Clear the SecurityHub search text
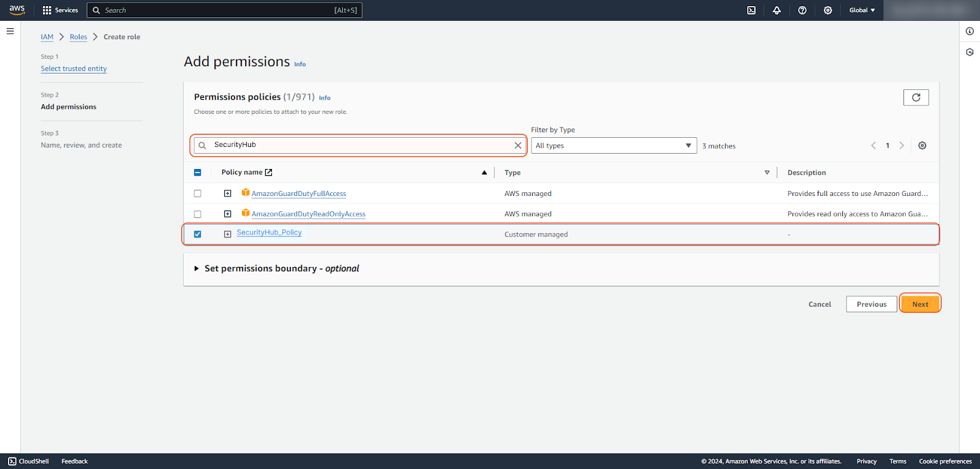The image size is (980, 469). (518, 146)
